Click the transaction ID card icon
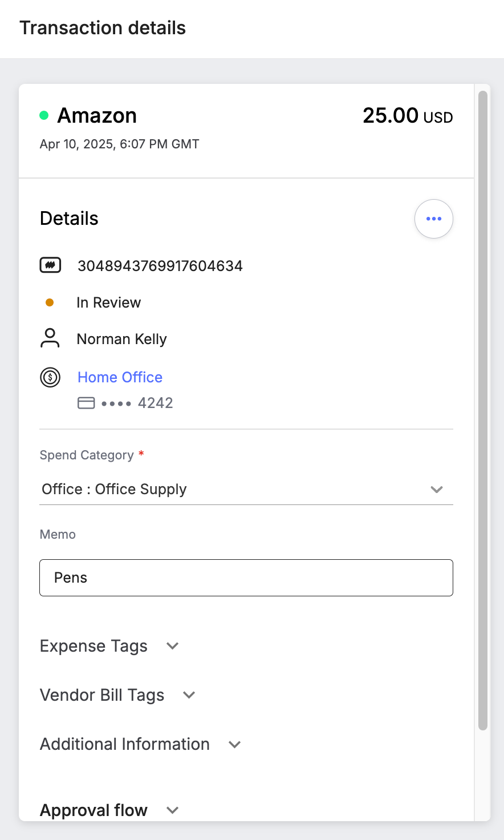The width and height of the screenshot is (504, 840). [x=50, y=265]
